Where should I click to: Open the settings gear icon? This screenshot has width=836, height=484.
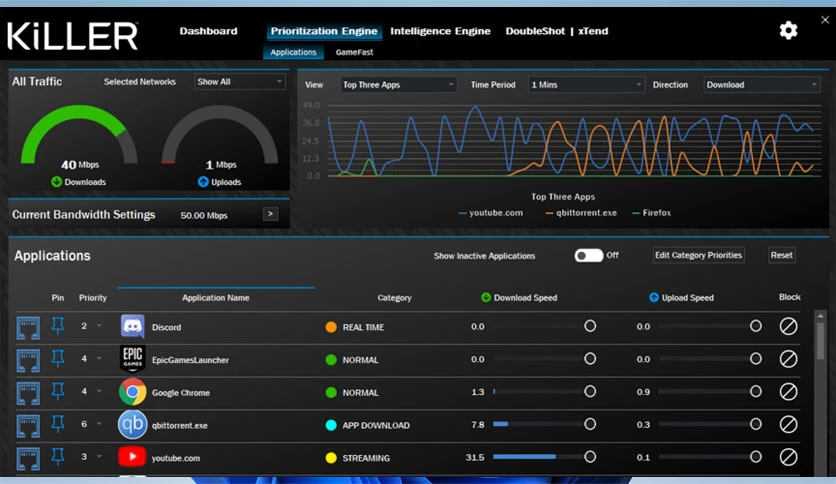(x=788, y=31)
